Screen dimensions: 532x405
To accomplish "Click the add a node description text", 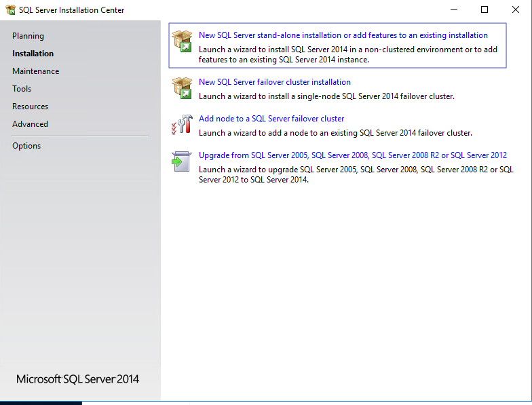I will 335,133.
